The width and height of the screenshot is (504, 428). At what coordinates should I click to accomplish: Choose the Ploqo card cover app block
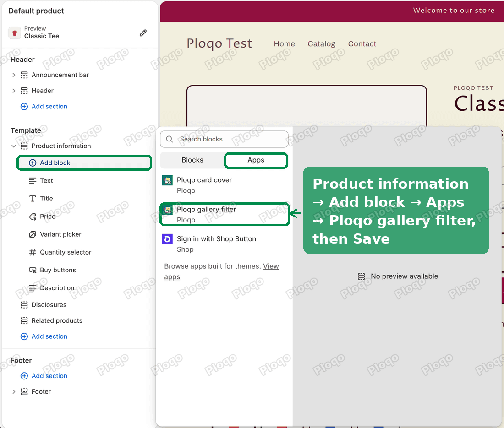click(x=224, y=185)
